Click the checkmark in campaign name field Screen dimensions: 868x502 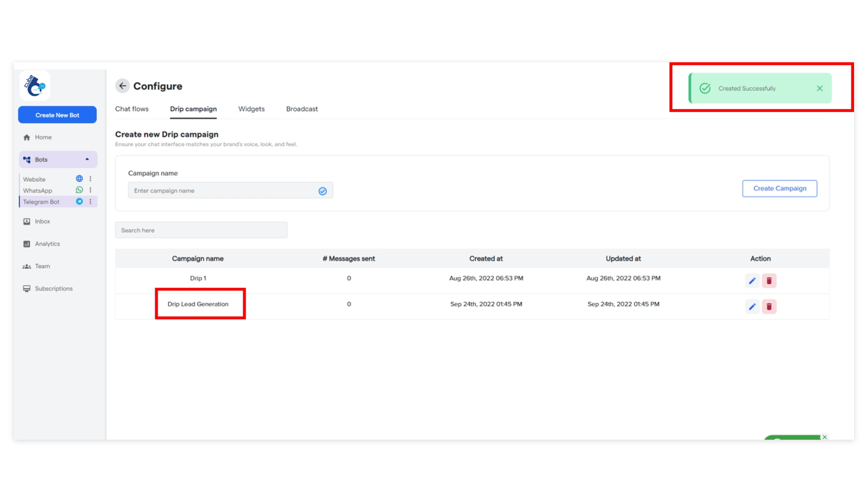point(322,191)
